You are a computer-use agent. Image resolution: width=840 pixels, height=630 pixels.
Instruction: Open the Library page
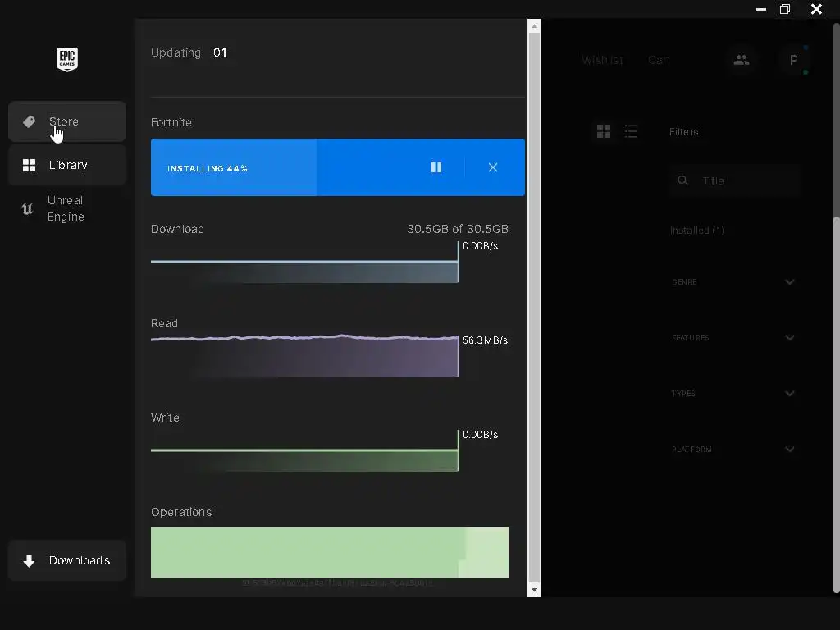click(67, 165)
